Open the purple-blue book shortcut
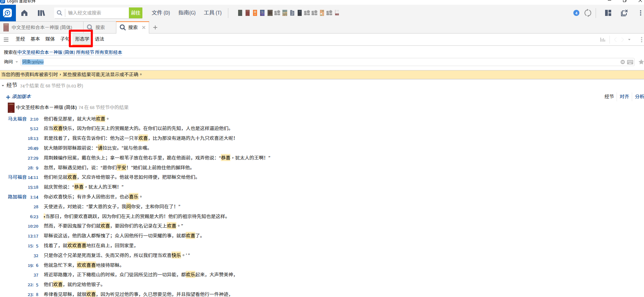 262,13
